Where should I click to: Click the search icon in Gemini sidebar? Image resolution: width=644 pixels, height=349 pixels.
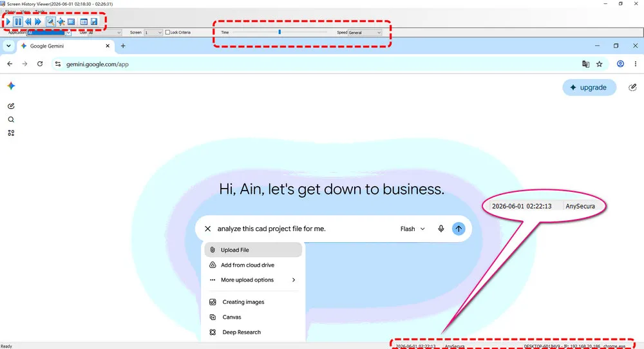click(11, 120)
